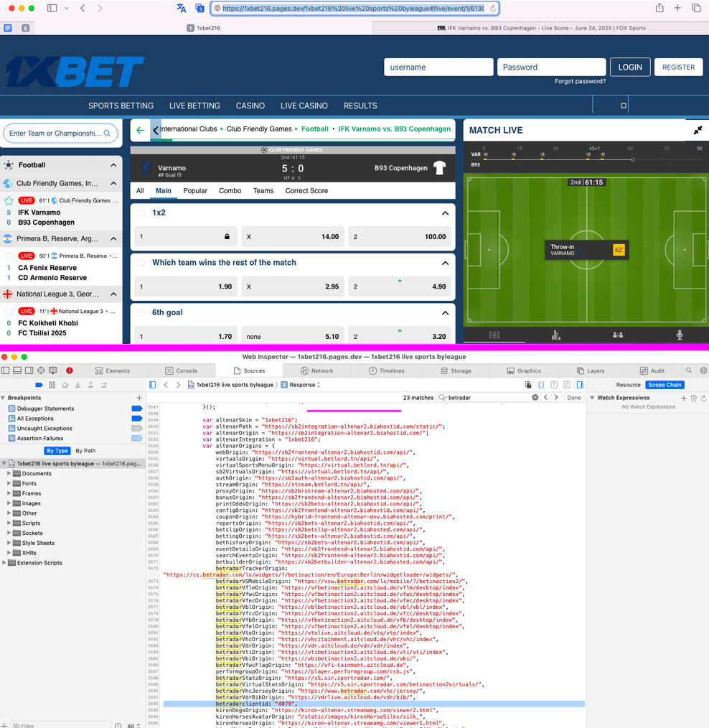
Task: Click Done to close search bar
Action: [x=573, y=398]
